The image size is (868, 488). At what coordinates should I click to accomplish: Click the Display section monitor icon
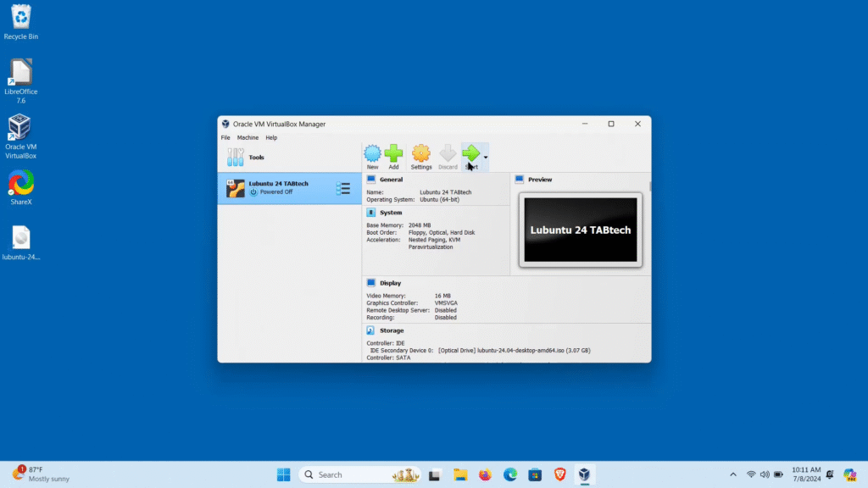point(371,283)
